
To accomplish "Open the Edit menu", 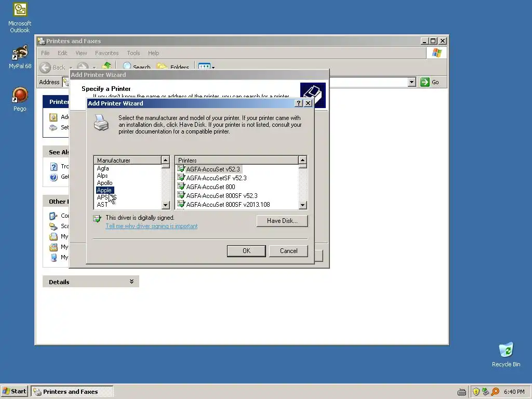I will coord(62,53).
